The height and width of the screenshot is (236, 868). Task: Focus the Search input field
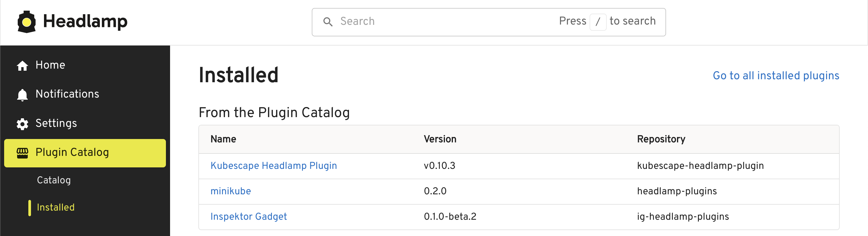[438, 22]
